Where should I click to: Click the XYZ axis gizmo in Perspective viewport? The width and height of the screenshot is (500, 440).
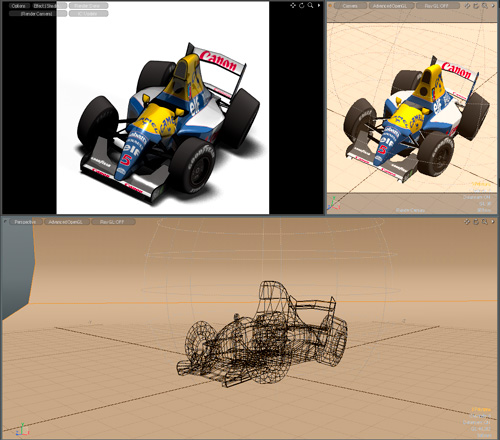[22, 430]
